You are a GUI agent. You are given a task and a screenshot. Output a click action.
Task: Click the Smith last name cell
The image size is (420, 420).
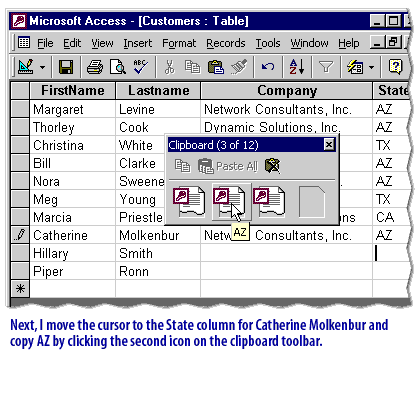tap(158, 253)
